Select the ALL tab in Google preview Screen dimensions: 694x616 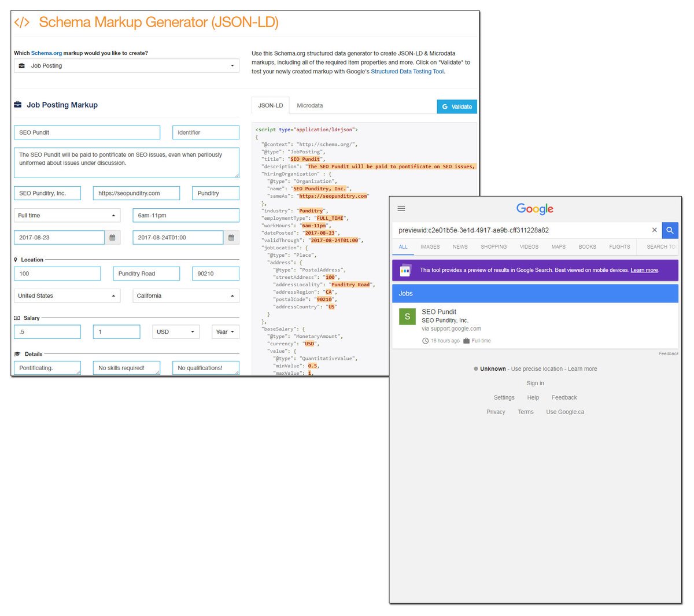coord(403,247)
